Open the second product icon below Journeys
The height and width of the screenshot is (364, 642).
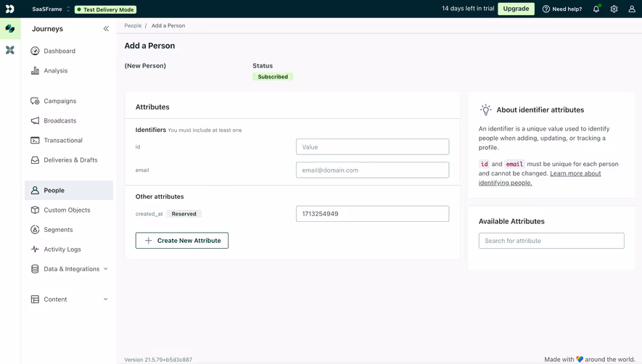point(10,50)
